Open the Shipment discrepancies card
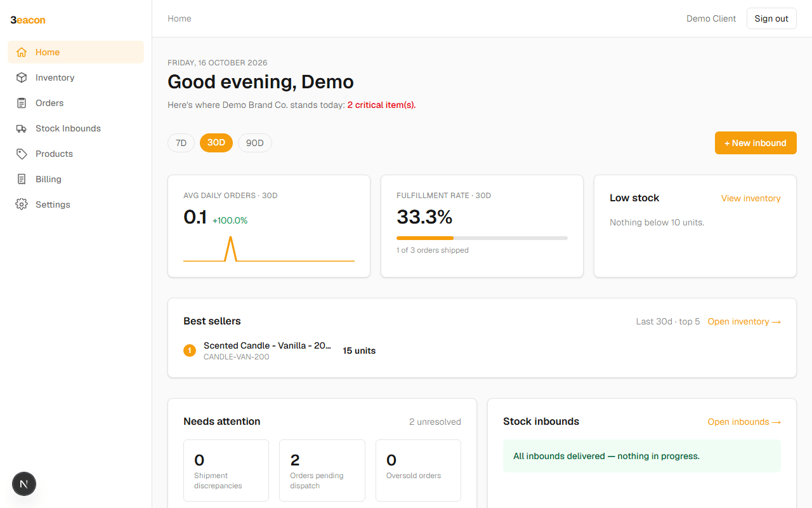Image resolution: width=812 pixels, height=508 pixels. pyautogui.click(x=226, y=471)
